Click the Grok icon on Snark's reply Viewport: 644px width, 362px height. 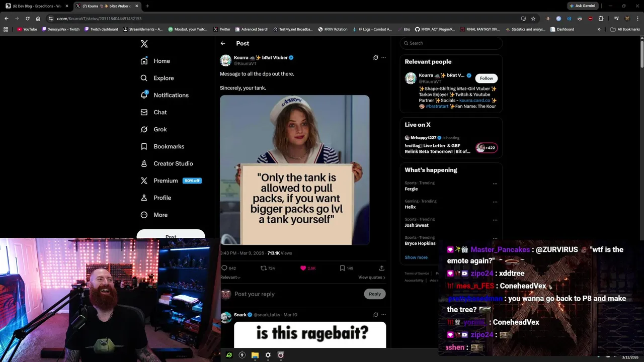(375, 315)
